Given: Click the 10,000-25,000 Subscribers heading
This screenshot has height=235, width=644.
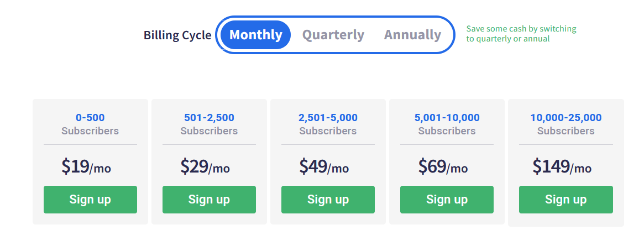Looking at the screenshot, I should point(566,124).
